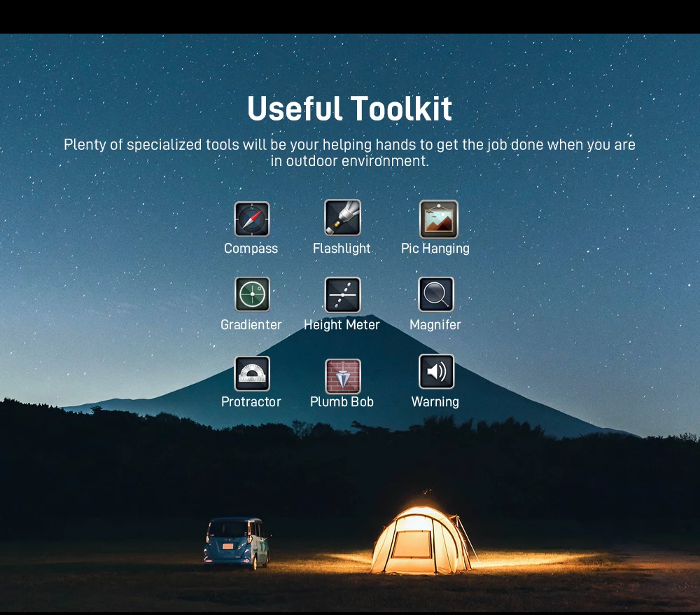Click the Pic Hanging label

click(x=435, y=249)
